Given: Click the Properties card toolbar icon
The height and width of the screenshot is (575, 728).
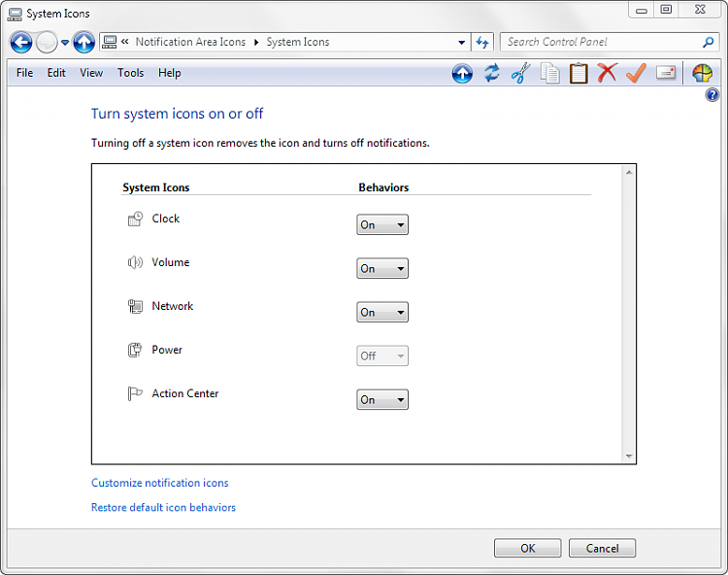Looking at the screenshot, I should (666, 73).
